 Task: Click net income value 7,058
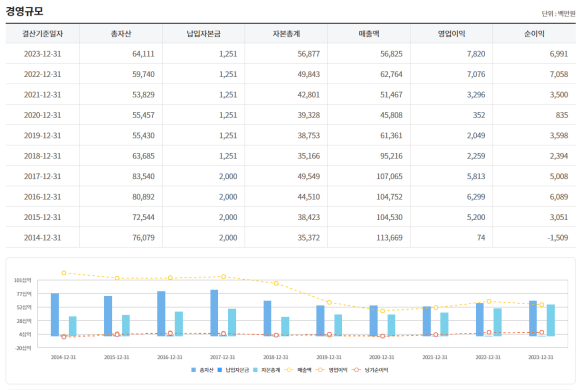(559, 74)
